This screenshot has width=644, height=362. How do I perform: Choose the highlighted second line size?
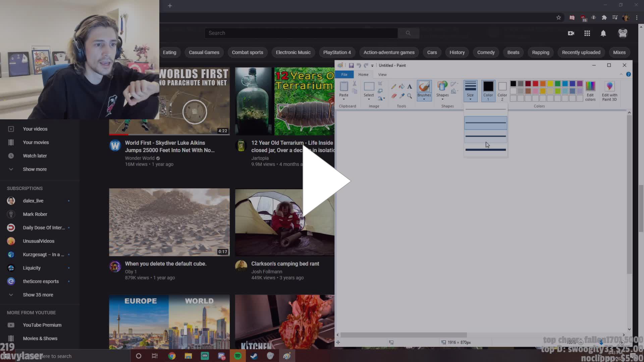tap(485, 123)
